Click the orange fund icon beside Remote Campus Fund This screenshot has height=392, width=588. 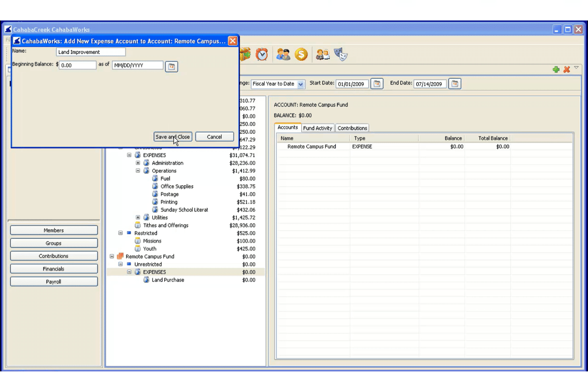click(120, 257)
